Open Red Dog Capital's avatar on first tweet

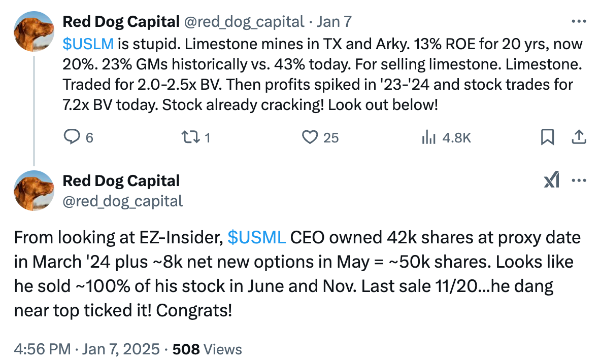click(34, 31)
